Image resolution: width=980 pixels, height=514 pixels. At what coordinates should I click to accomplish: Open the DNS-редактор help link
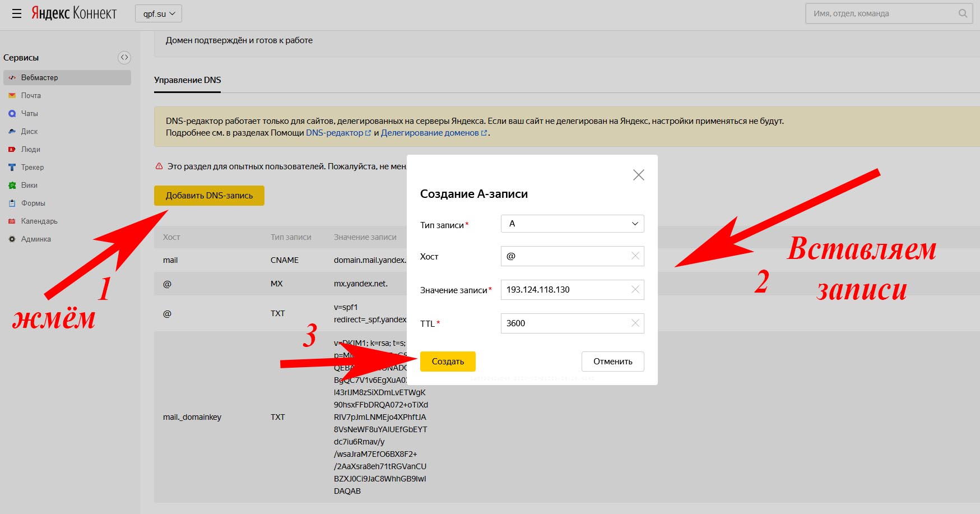click(x=338, y=133)
